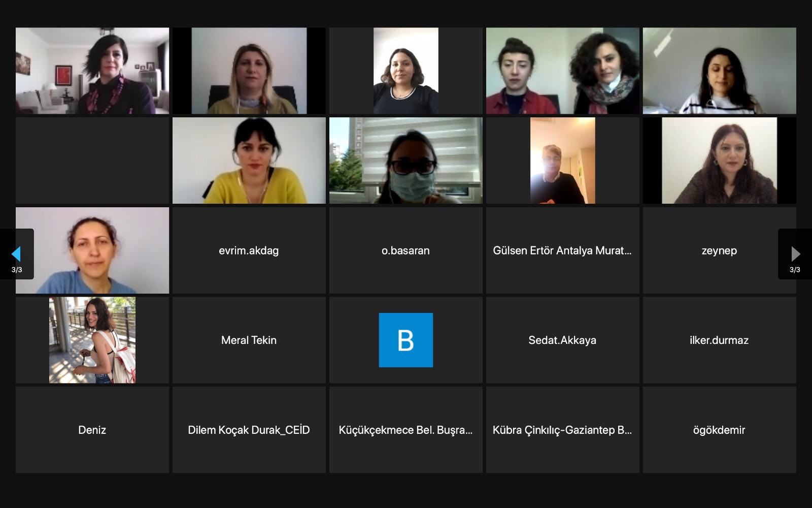Image resolution: width=812 pixels, height=508 pixels.
Task: Select evrim.akdag participant tile
Action: pos(249,250)
